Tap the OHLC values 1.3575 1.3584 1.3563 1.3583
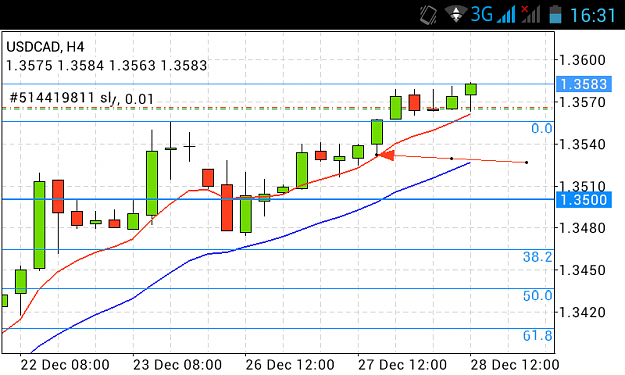Viewport: 625px width, 375px height. click(106, 65)
